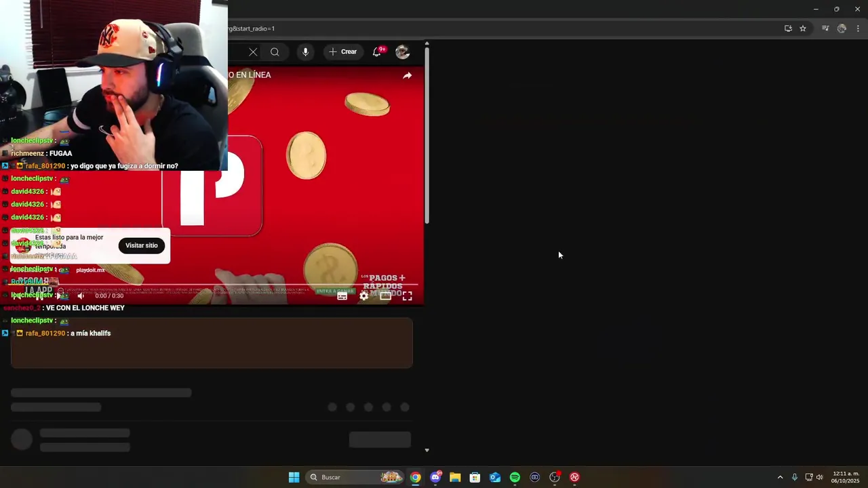Open File Explorer from the taskbar
868x488 pixels.
(455, 477)
